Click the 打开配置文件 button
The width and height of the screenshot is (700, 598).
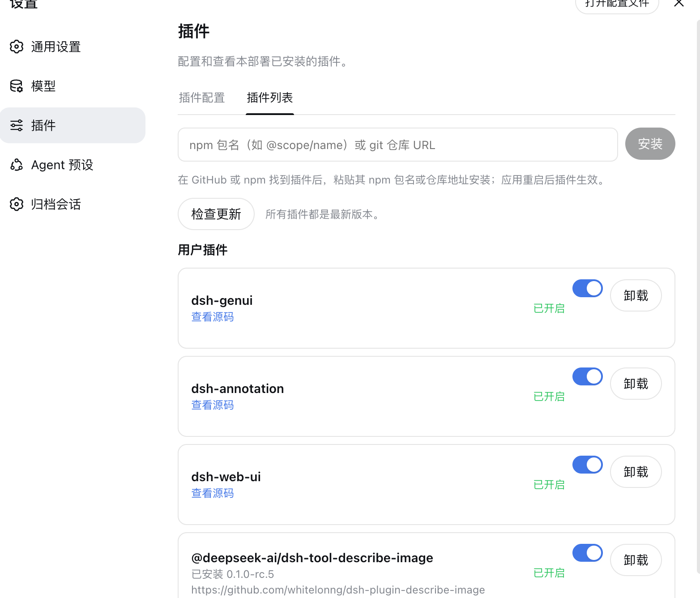coord(617,4)
